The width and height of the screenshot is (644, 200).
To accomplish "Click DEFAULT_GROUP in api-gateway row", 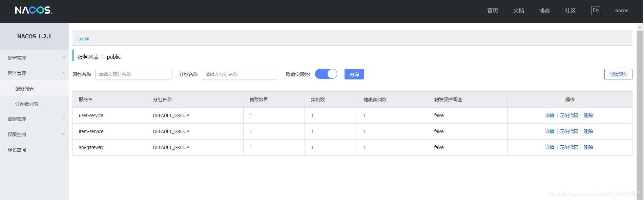I will pos(171,147).
